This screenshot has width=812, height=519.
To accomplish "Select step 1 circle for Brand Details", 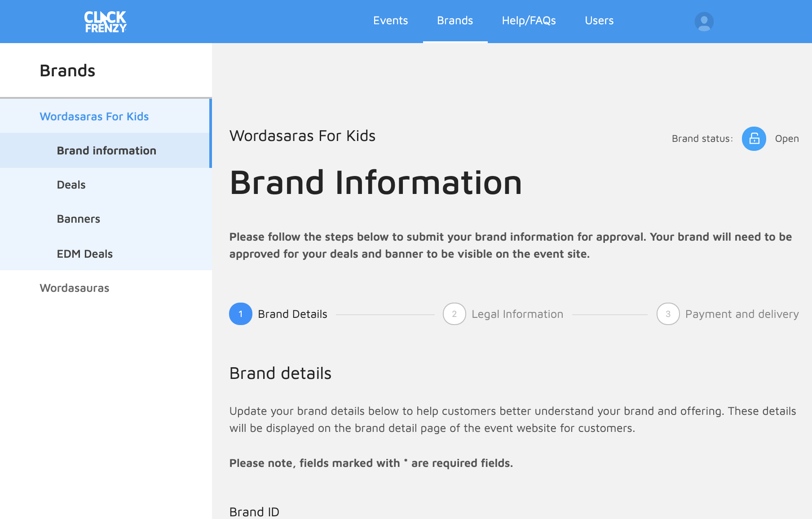I will 241,314.
